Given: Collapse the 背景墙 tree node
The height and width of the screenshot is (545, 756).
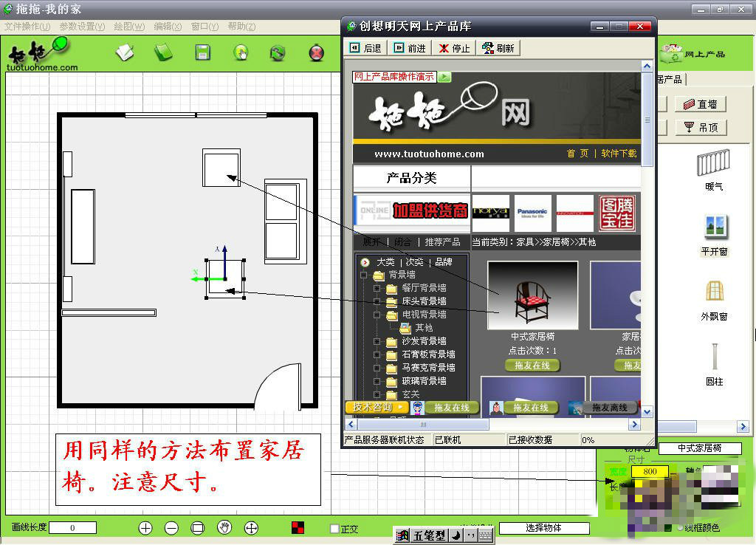Looking at the screenshot, I should coord(363,275).
